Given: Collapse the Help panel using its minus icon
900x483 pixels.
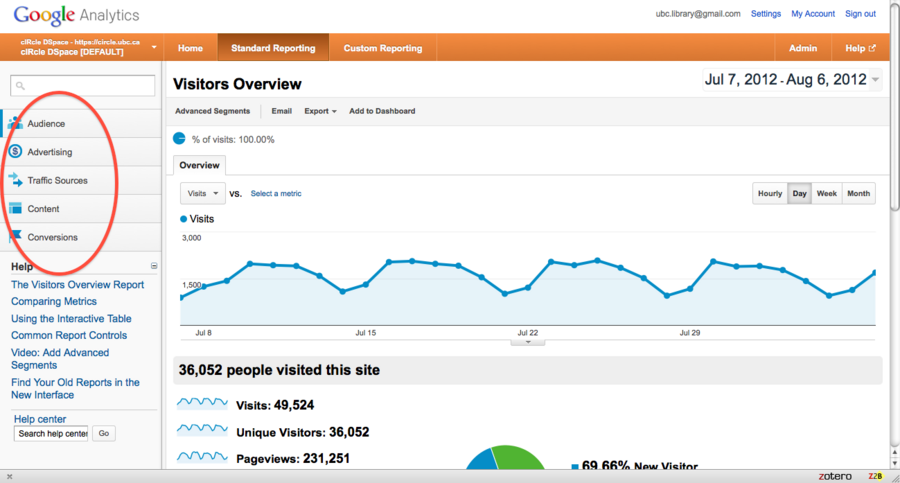Looking at the screenshot, I should (x=154, y=266).
